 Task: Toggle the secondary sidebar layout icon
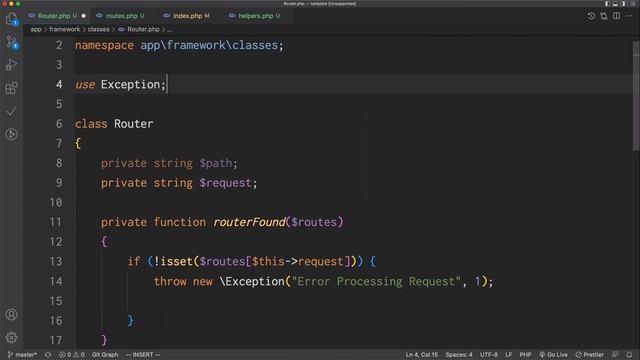[623, 4]
